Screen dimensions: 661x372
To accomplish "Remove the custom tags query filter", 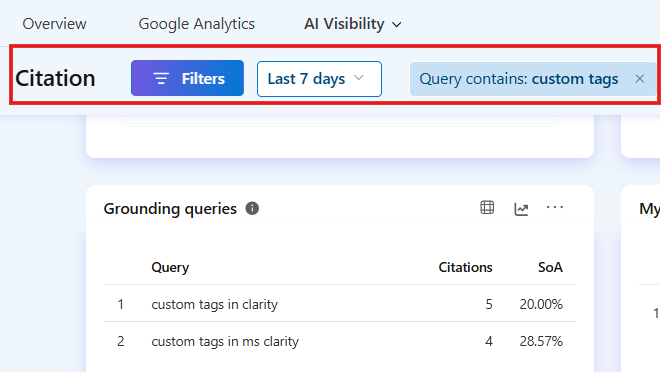I will (640, 78).
